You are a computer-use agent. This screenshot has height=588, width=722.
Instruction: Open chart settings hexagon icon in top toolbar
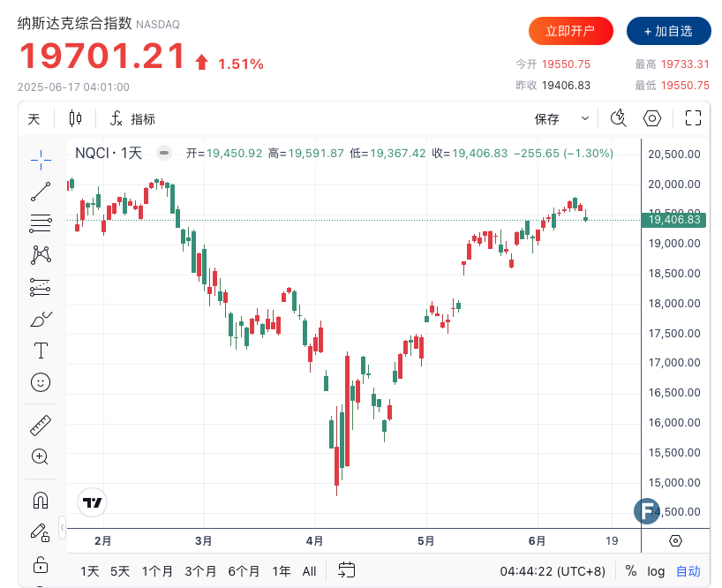click(x=652, y=118)
